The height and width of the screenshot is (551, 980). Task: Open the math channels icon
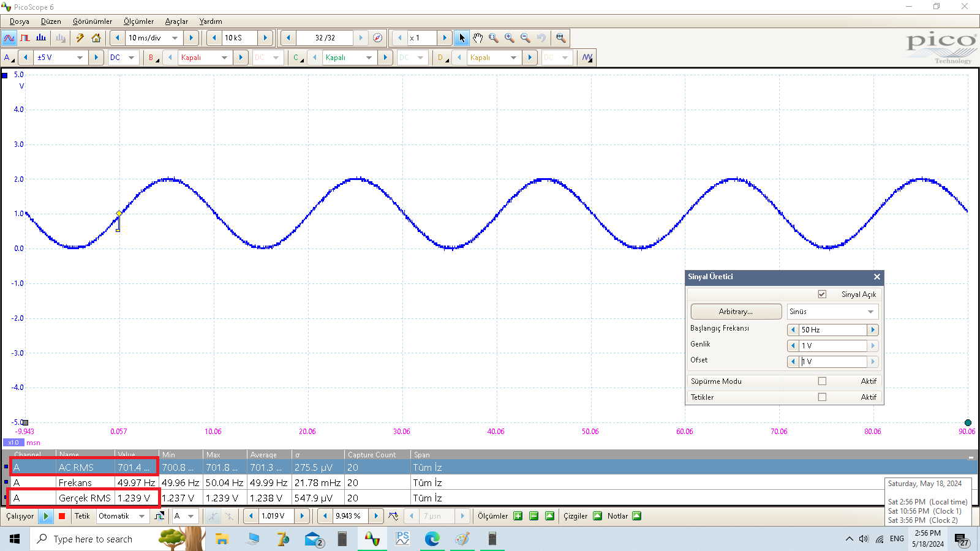pos(587,58)
